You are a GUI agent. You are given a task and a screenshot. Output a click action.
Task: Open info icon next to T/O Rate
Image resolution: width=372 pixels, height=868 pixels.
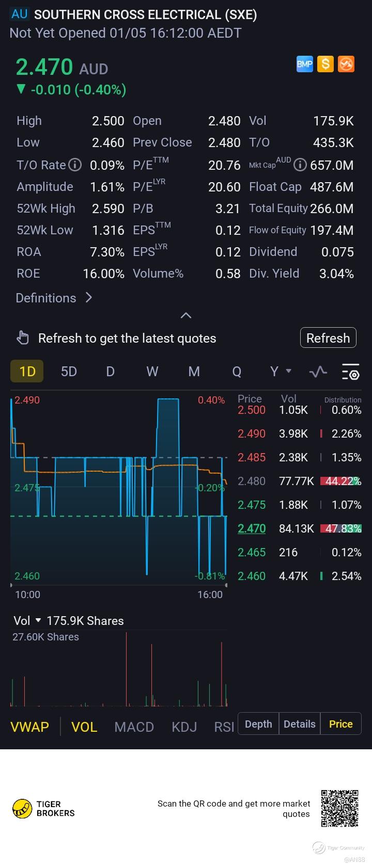75,165
